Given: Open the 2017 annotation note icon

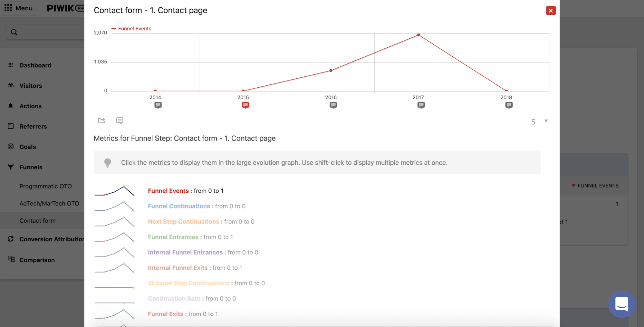Looking at the screenshot, I should pos(421,105).
